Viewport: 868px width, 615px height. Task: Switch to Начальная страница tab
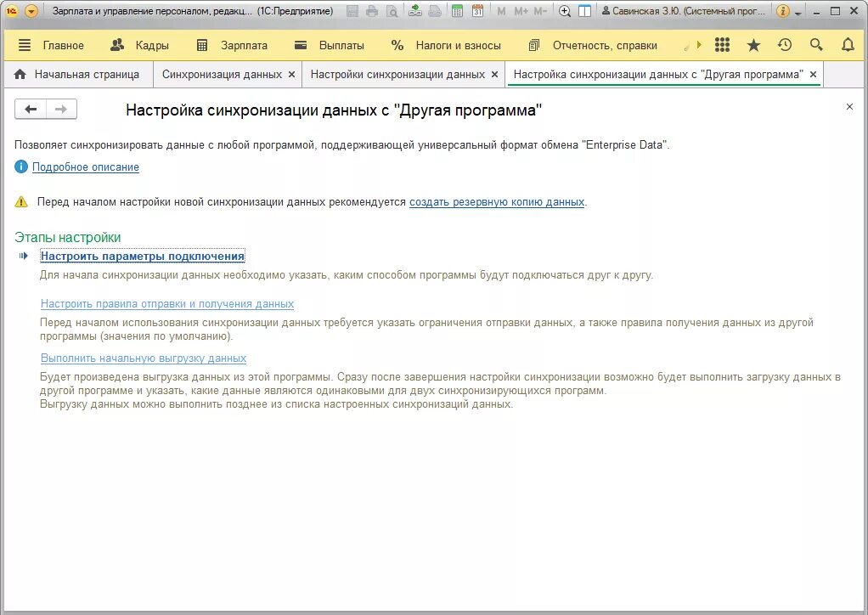(77, 74)
